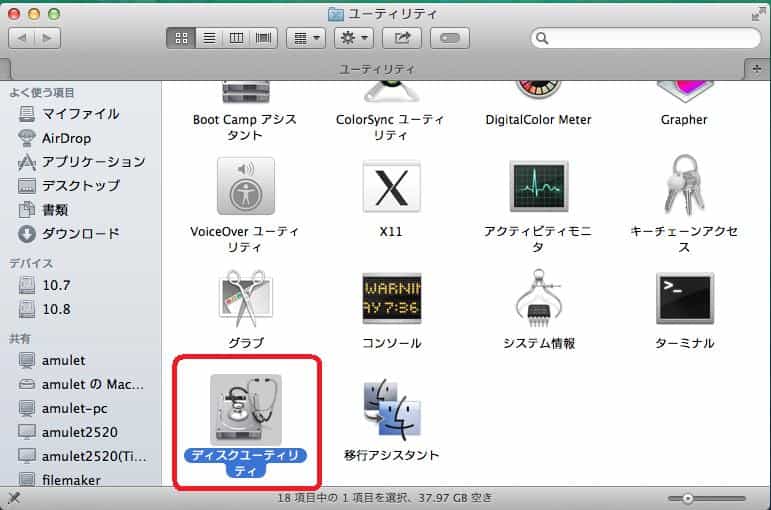Select the グラブ scissors icon
Screen dimensions: 771x510
245,298
